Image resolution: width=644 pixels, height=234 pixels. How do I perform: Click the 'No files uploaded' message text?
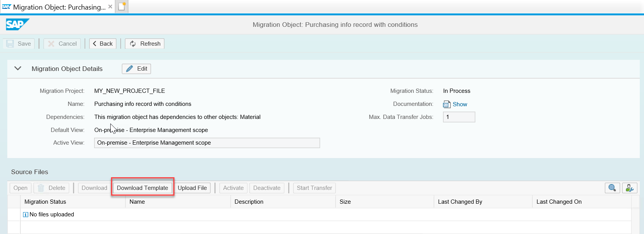tap(52, 214)
